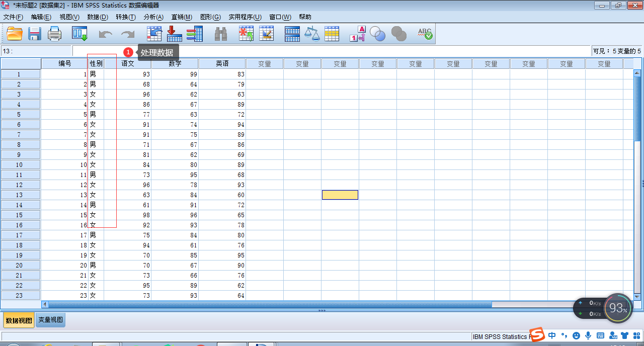Click the Spell check ABC icon
Viewport: 644px width, 346px height.
pyautogui.click(x=425, y=34)
